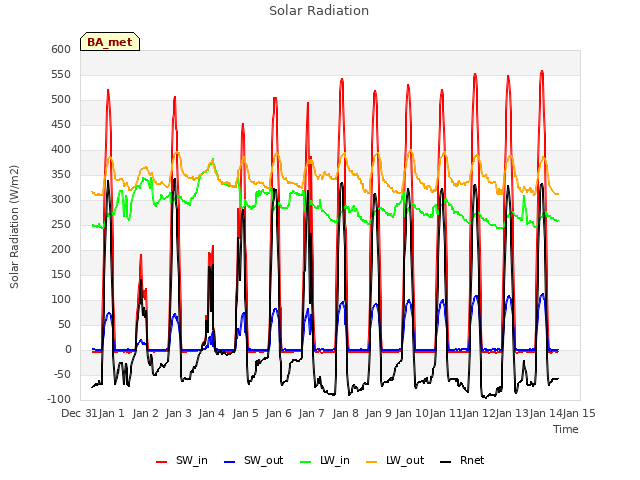Click the 350 y-axis tick label
Image resolution: width=640 pixels, height=480 pixels.
pos(61,175)
